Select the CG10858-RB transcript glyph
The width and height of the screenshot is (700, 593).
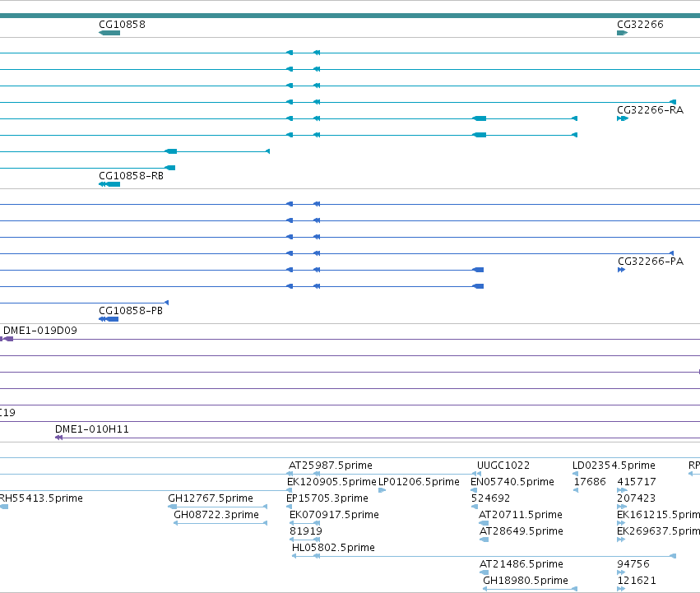pos(109,184)
